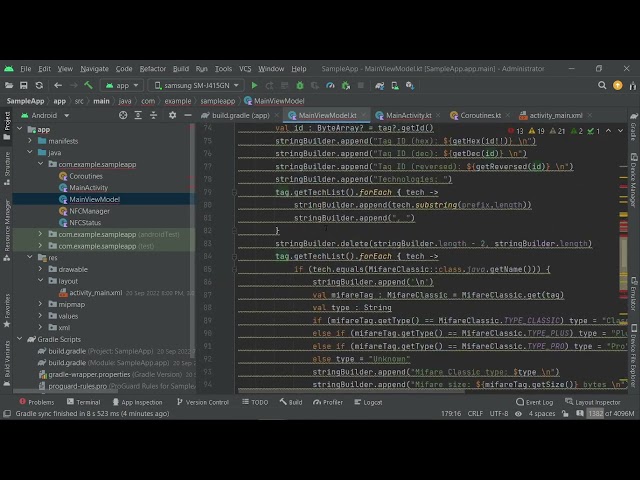The width and height of the screenshot is (640, 480).
Task: Collapse the app module tree node
Action: [x=20, y=129]
